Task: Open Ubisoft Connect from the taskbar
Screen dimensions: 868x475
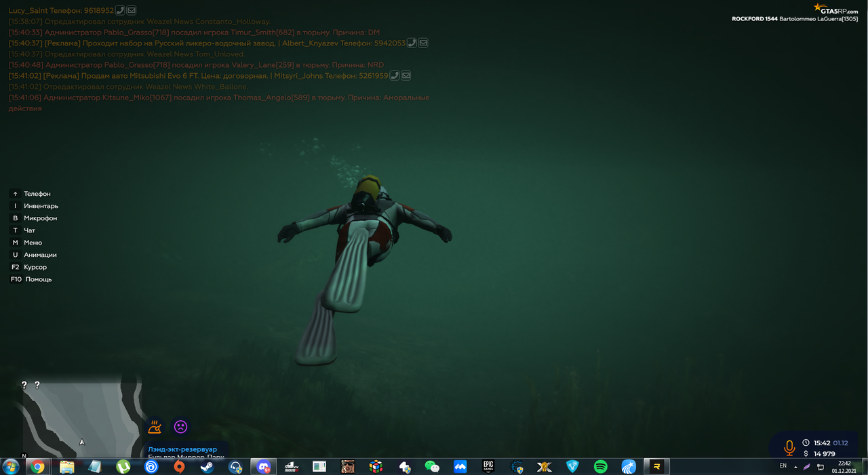Action: [151, 466]
